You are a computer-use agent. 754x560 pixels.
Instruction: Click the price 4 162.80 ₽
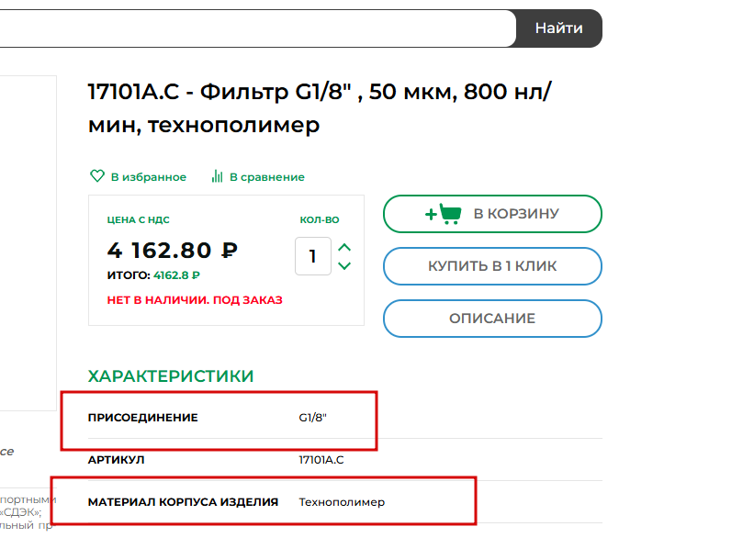173,250
